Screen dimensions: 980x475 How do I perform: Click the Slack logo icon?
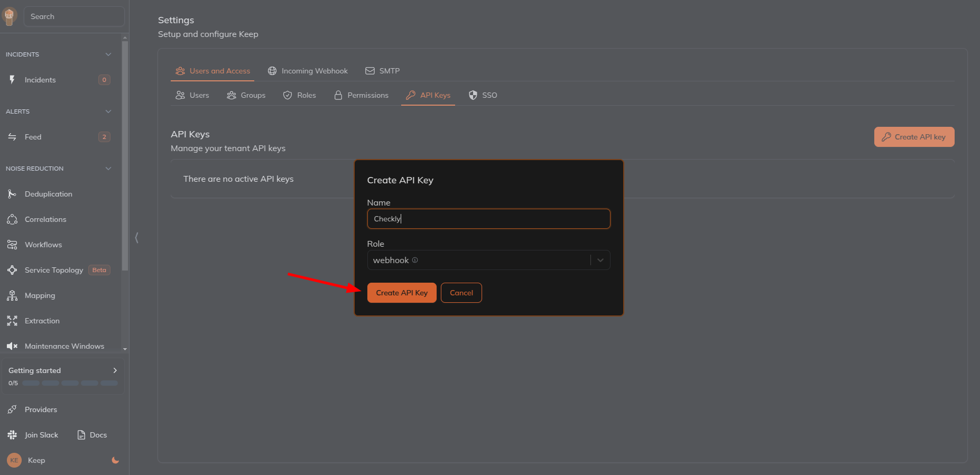point(12,435)
